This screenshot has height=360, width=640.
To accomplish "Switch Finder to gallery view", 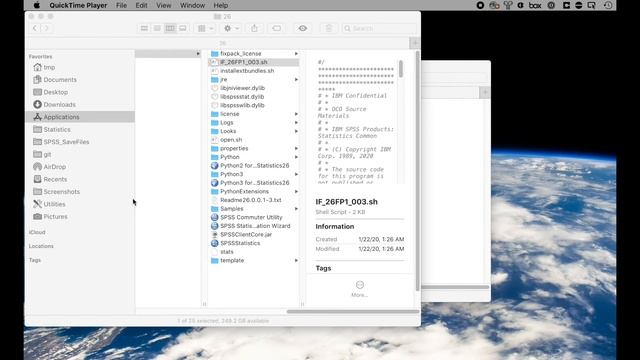I will tap(183, 28).
